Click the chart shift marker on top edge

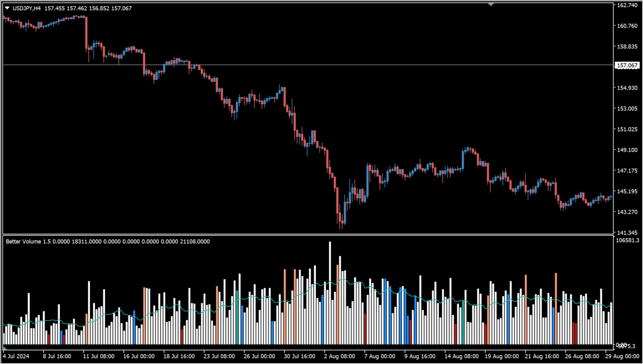(491, 4)
